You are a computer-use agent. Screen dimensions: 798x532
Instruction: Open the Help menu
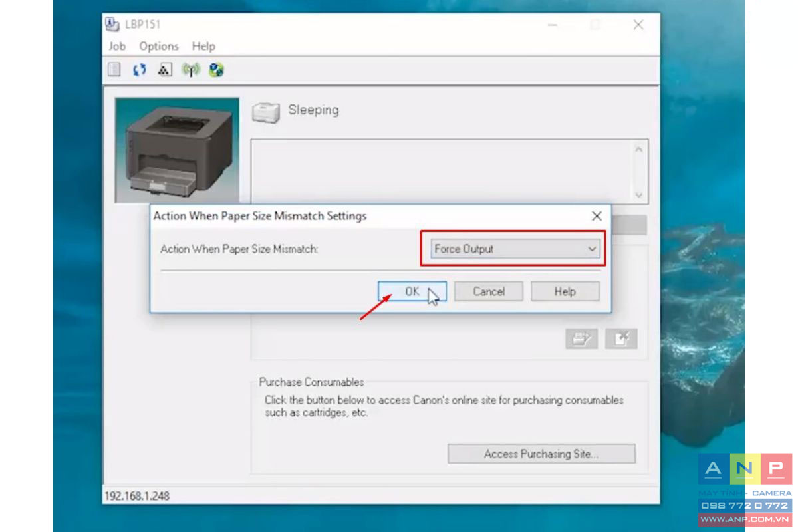tap(203, 46)
